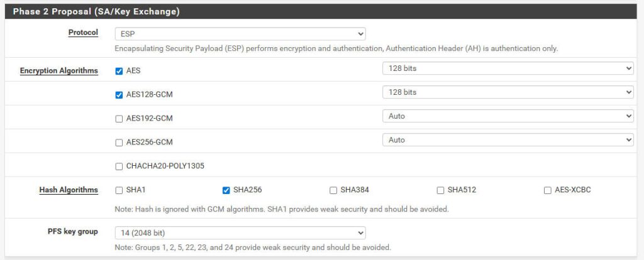The image size is (644, 260).
Task: Check the SHA1 hash checkbox
Action: pyautogui.click(x=119, y=190)
